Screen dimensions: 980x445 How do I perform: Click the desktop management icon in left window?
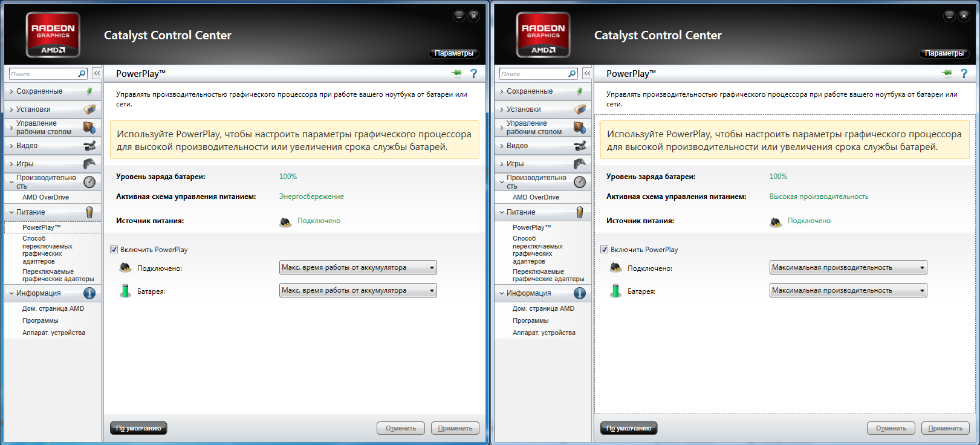(89, 128)
